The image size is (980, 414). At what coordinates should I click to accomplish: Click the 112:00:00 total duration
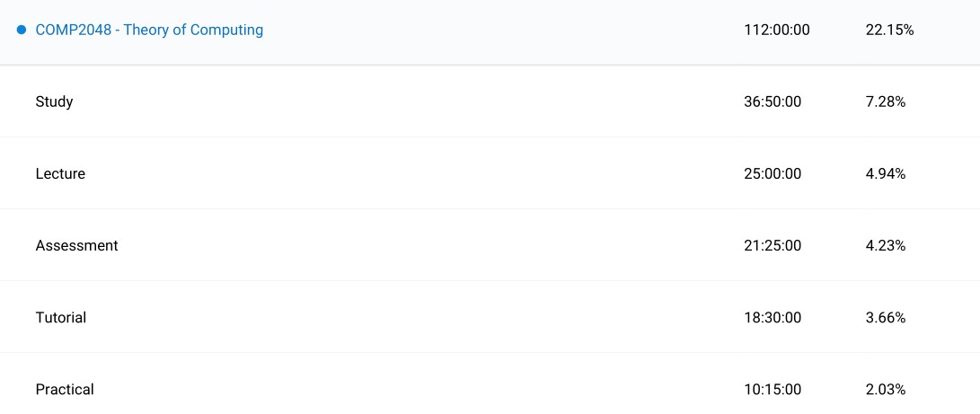pos(776,30)
